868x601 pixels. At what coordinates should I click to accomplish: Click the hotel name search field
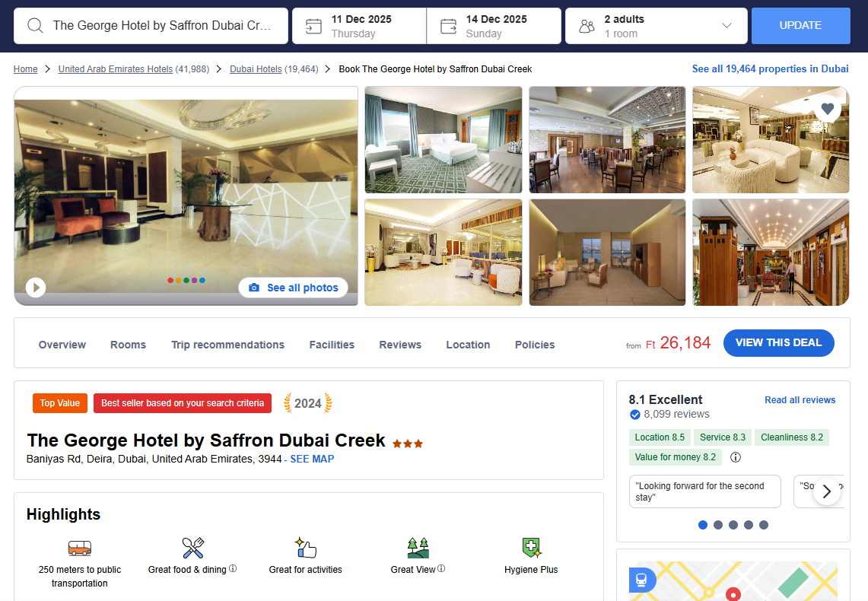point(151,26)
